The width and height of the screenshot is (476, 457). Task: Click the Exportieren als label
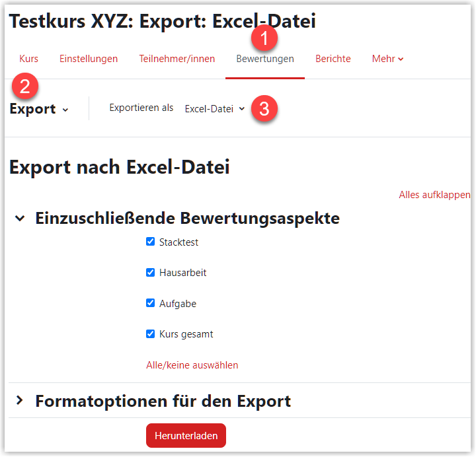[x=141, y=108]
